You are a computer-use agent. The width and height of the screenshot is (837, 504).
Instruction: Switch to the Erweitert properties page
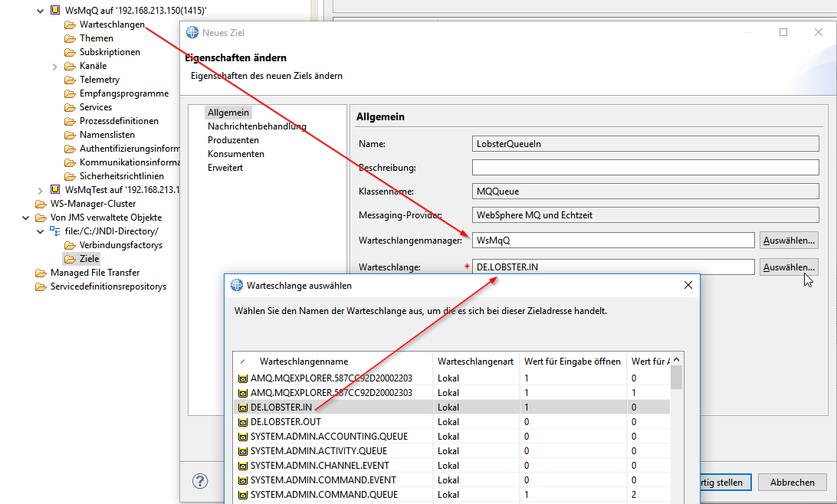click(x=225, y=168)
